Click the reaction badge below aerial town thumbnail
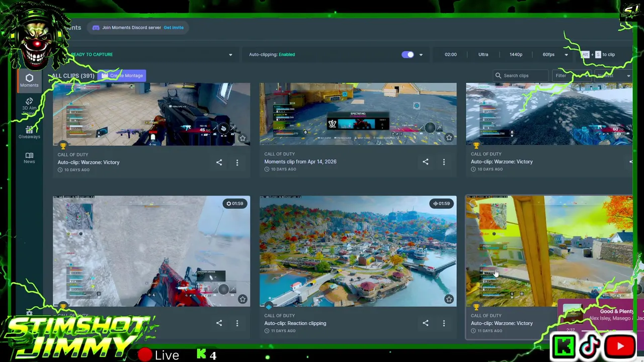 click(x=269, y=307)
